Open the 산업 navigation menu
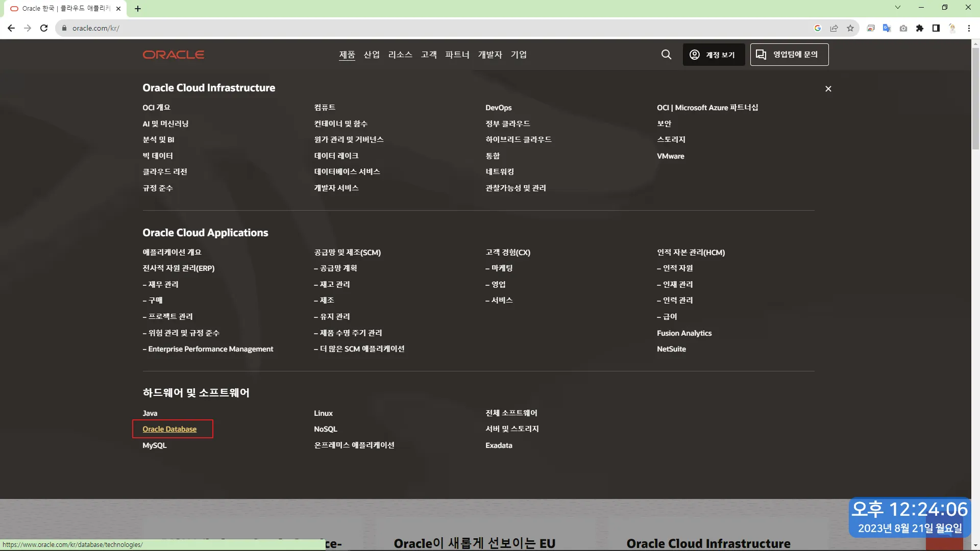Screen dimensions: 980x551 point(372,55)
